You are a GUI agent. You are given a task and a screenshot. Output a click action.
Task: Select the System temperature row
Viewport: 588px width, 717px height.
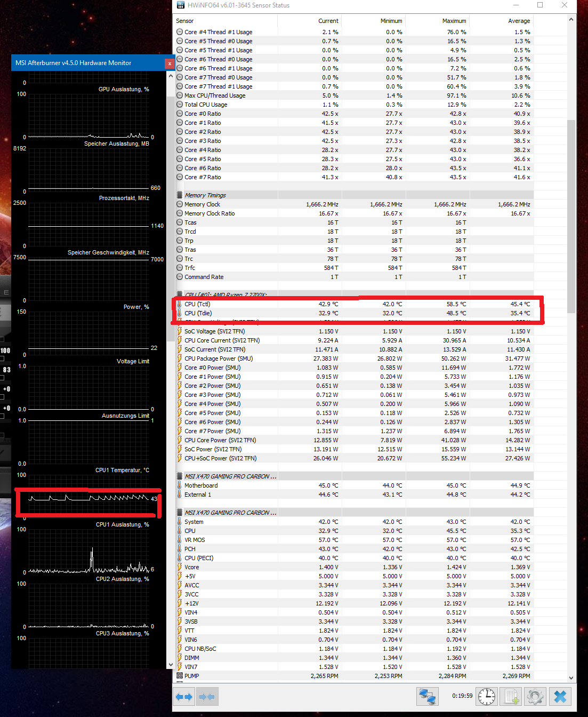[355, 522]
